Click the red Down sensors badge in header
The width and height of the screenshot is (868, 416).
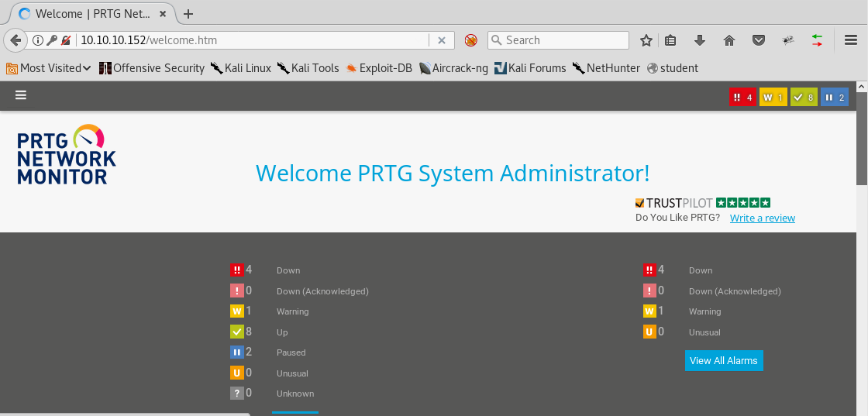(x=742, y=98)
